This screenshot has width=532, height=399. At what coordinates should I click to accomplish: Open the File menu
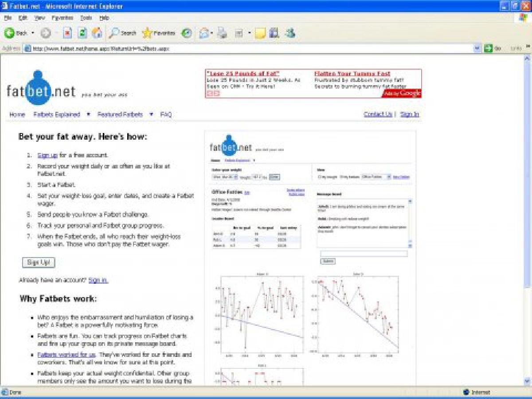[8, 18]
